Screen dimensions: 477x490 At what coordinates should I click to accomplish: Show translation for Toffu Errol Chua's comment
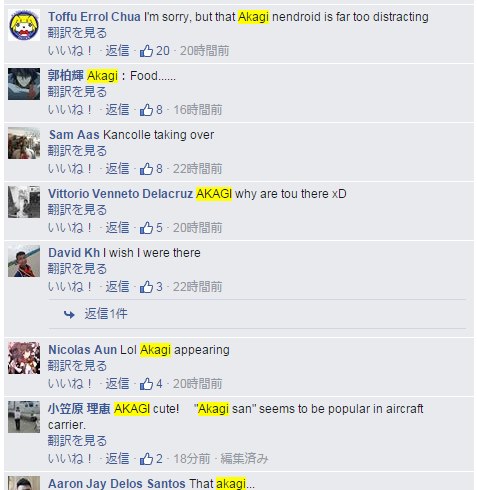(x=77, y=33)
